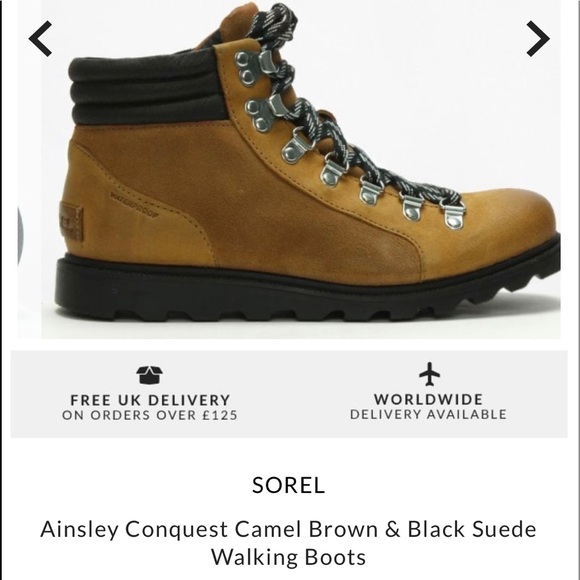Go to next product image arrow

[538, 38]
